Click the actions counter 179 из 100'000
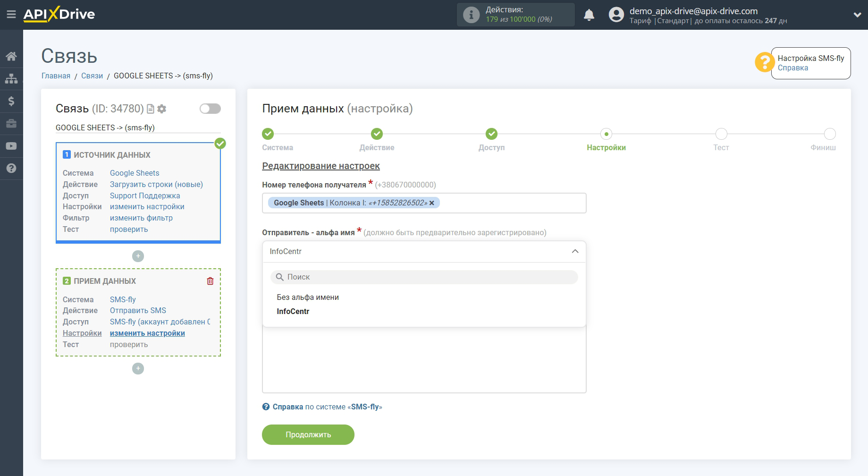 [519, 19]
